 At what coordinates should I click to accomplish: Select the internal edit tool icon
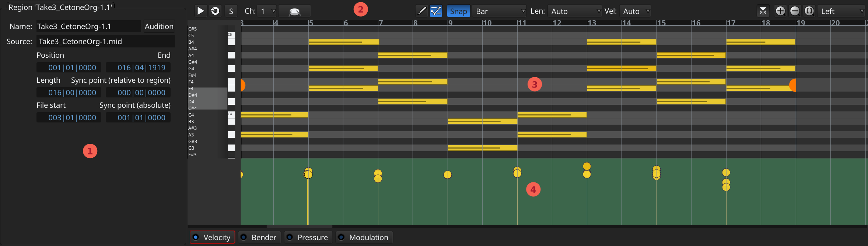coord(436,11)
